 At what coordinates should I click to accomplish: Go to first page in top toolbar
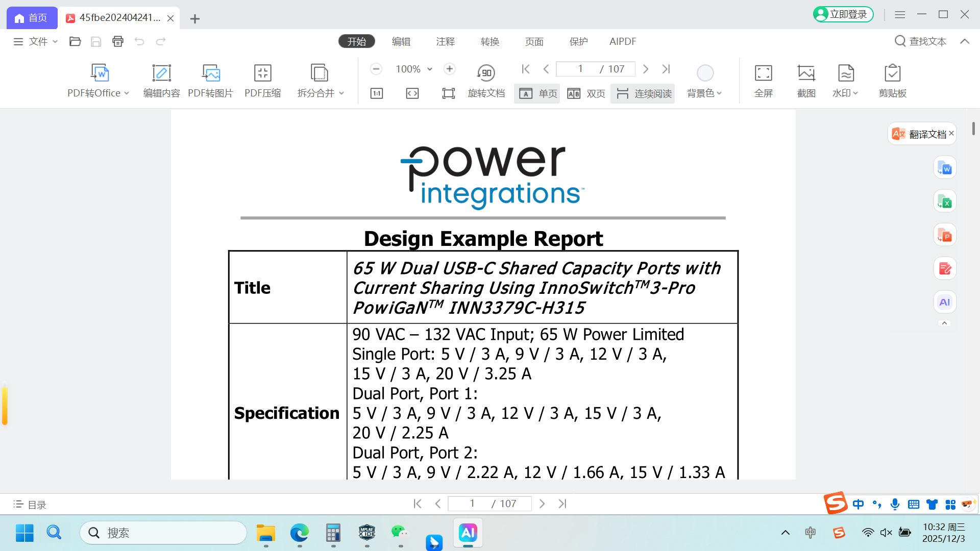point(526,69)
